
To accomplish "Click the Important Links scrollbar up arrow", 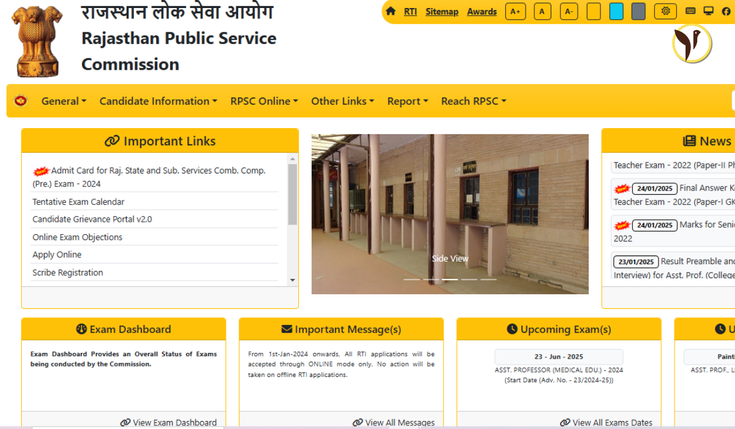I will (292, 159).
